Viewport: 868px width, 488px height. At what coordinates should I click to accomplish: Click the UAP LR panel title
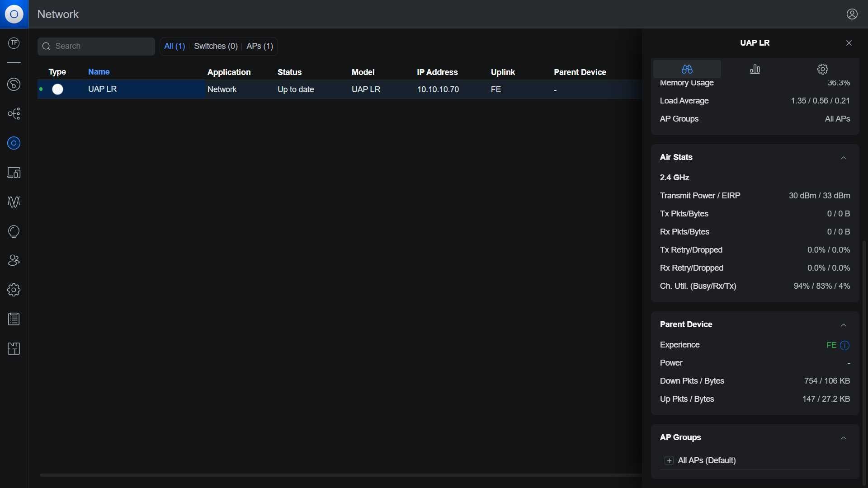point(755,43)
